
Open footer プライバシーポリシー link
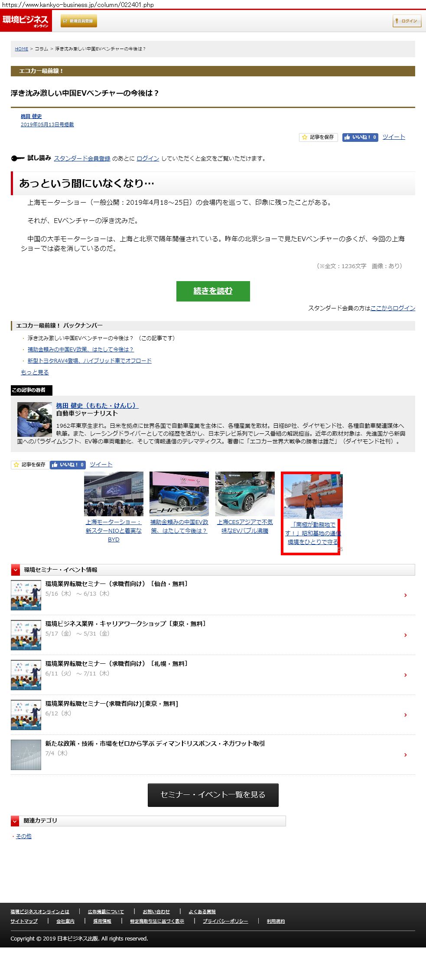pos(225,921)
